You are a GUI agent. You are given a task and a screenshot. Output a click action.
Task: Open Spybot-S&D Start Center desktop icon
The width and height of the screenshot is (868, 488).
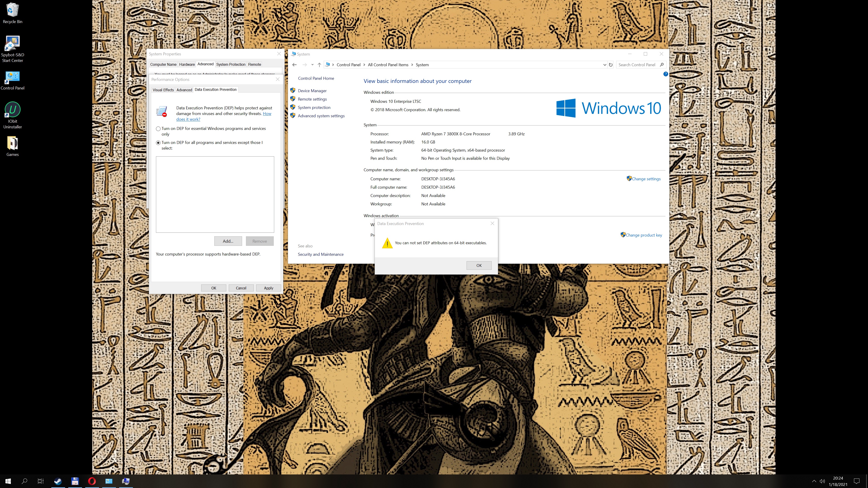[x=12, y=49]
